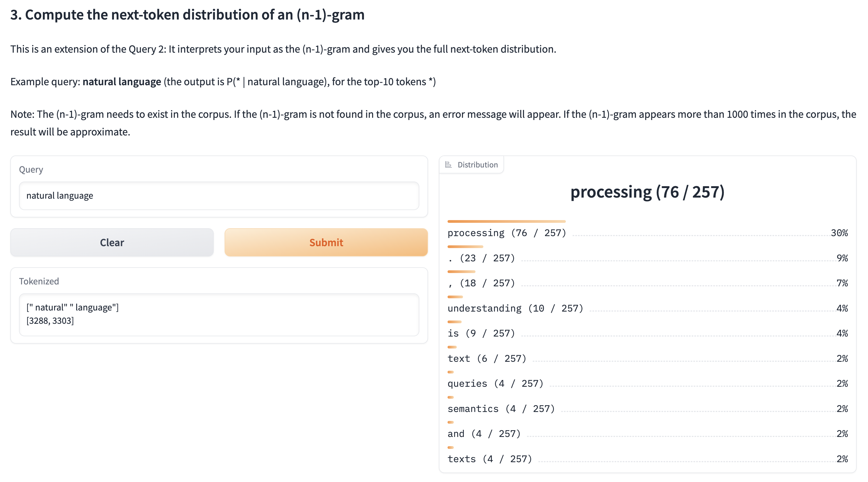Click the orange processing probability bar
This screenshot has height=482, width=868.
[506, 221]
